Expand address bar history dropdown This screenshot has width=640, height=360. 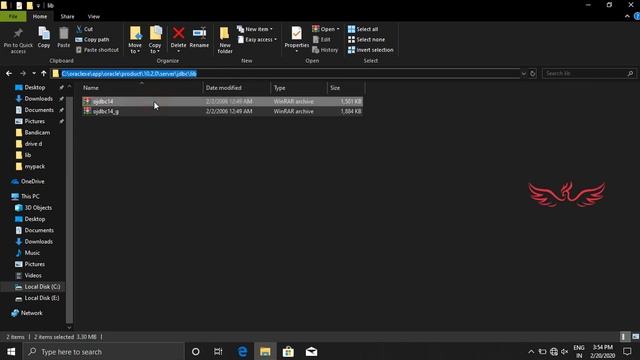pyautogui.click(x=523, y=73)
